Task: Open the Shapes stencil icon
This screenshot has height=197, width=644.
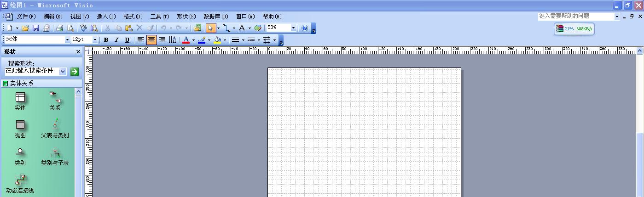Action: (x=197, y=28)
